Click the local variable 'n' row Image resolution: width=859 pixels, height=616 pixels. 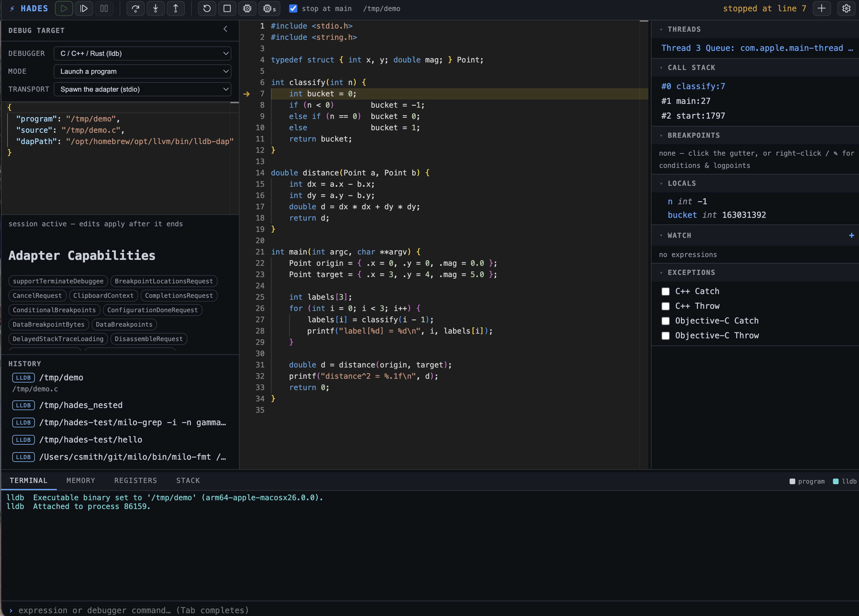(x=755, y=201)
